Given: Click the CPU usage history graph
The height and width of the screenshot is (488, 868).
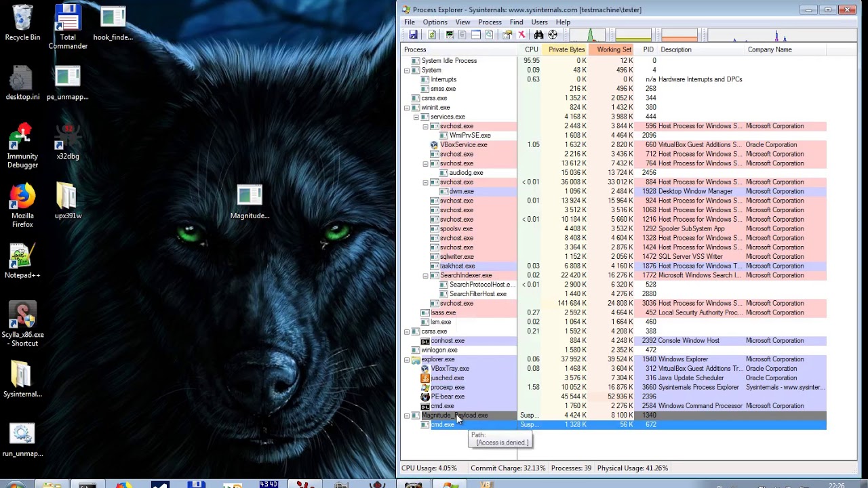Looking at the screenshot, I should click(x=587, y=35).
